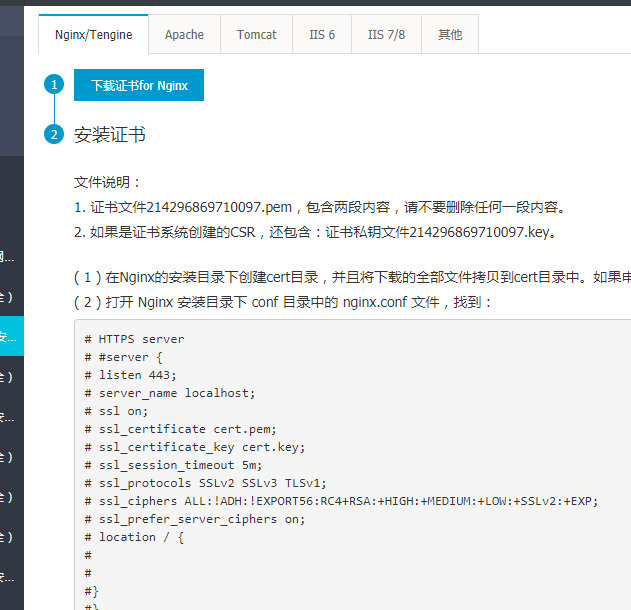Click the 214296869710097.key private key line
Viewport: 631px width, 610px height.
click(x=315, y=232)
